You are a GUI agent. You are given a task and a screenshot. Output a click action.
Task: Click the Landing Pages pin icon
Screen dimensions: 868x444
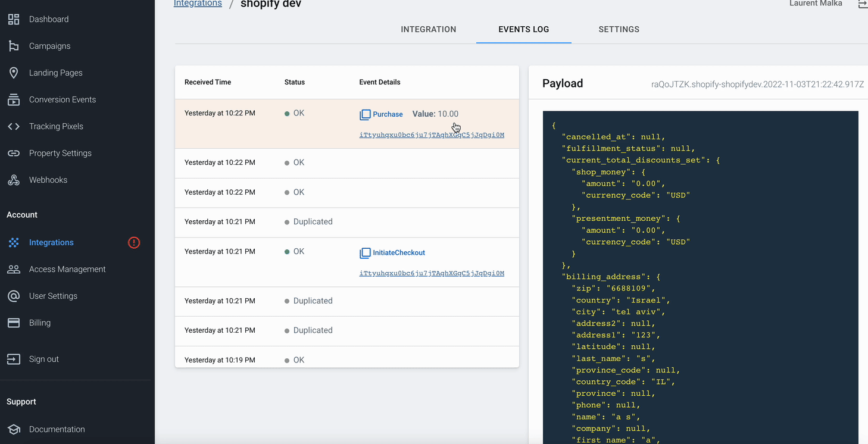pyautogui.click(x=14, y=73)
